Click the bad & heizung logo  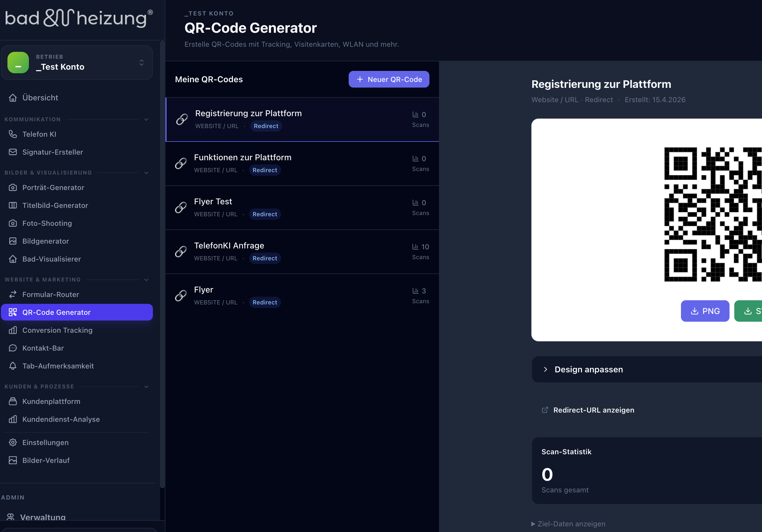pos(79,18)
